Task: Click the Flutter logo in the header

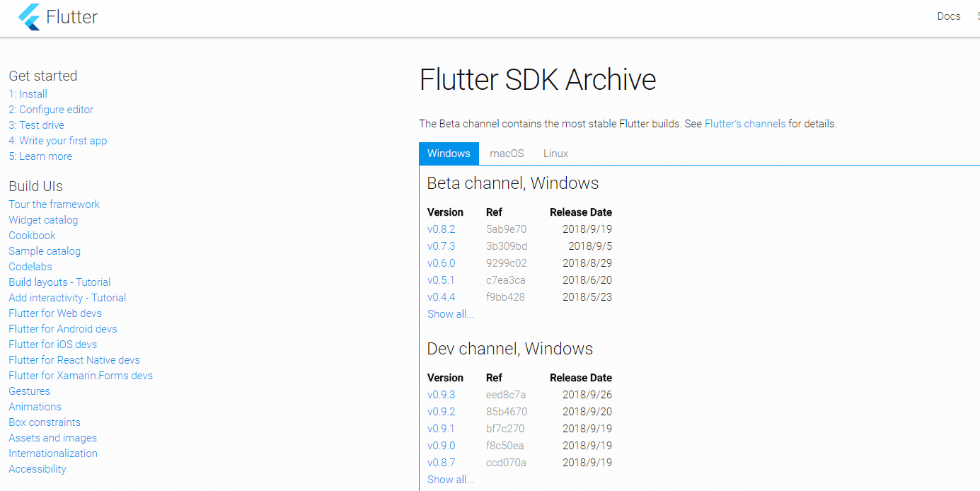Action: [x=57, y=16]
